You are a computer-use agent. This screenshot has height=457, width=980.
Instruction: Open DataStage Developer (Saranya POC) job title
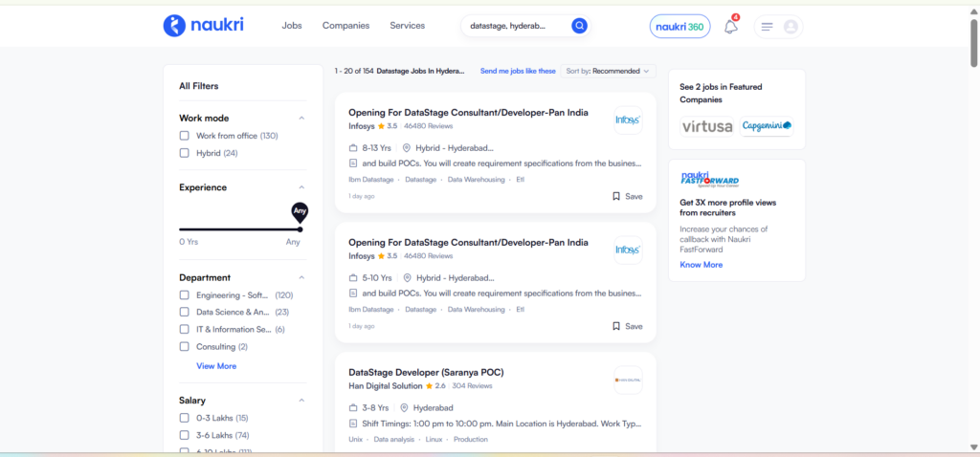(x=426, y=373)
